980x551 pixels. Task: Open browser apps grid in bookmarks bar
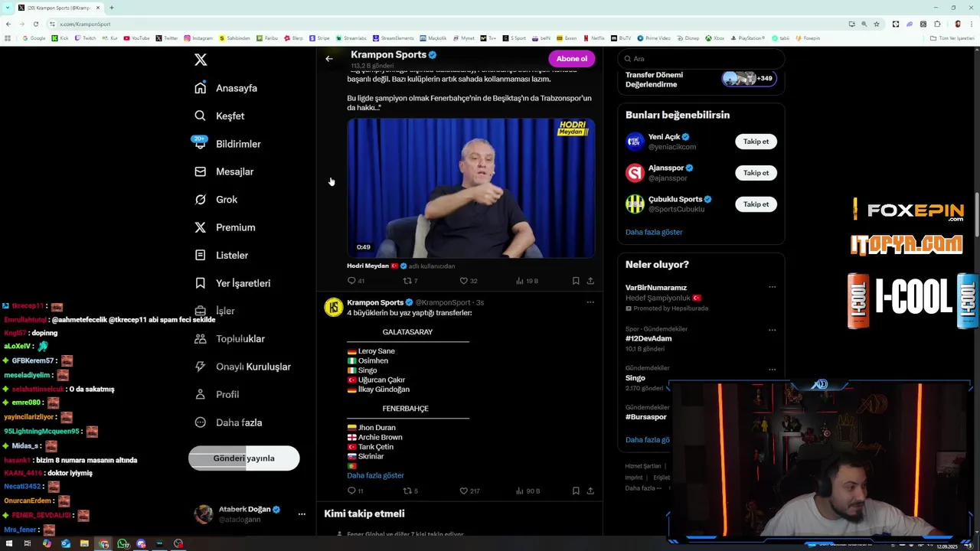point(8,38)
